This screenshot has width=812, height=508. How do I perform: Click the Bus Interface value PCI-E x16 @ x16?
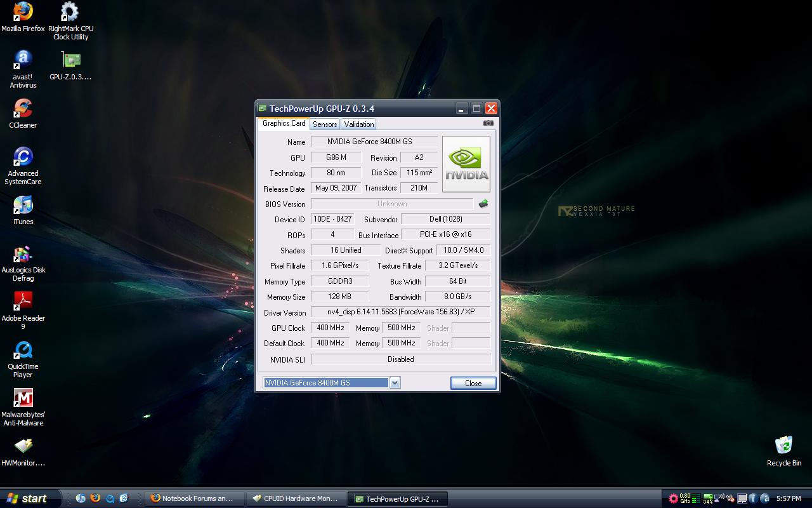(x=445, y=234)
